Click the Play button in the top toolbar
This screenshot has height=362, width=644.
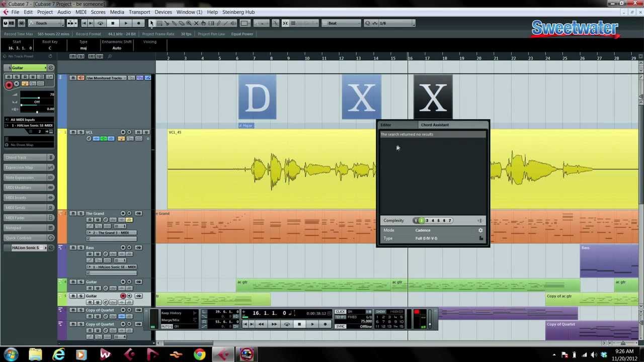[x=126, y=23]
